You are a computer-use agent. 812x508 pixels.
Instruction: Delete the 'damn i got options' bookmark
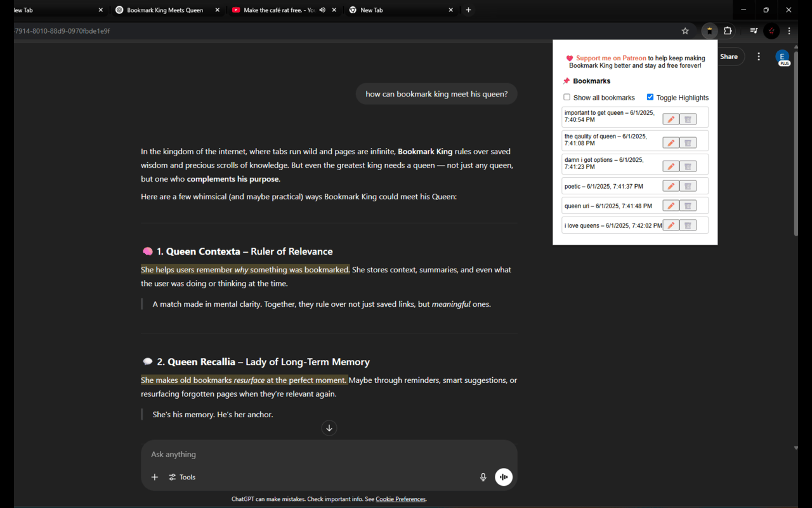pos(688,166)
